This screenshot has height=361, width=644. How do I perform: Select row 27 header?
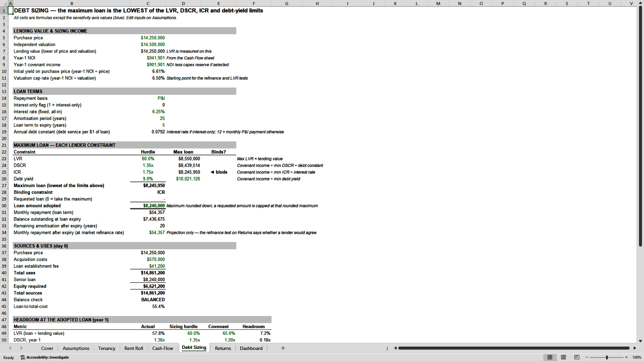coord(4,186)
